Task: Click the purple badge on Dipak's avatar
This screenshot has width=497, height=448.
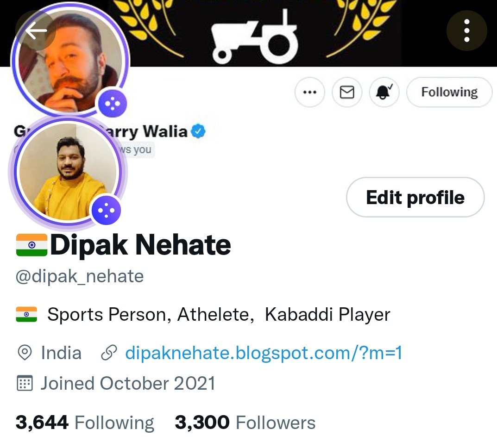Action: point(106,210)
